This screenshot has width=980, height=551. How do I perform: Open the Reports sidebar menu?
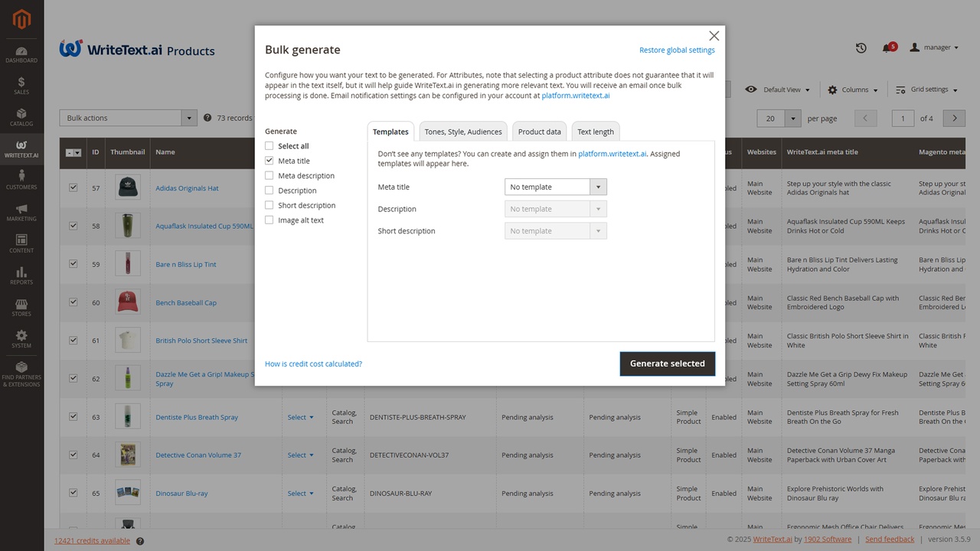point(21,275)
